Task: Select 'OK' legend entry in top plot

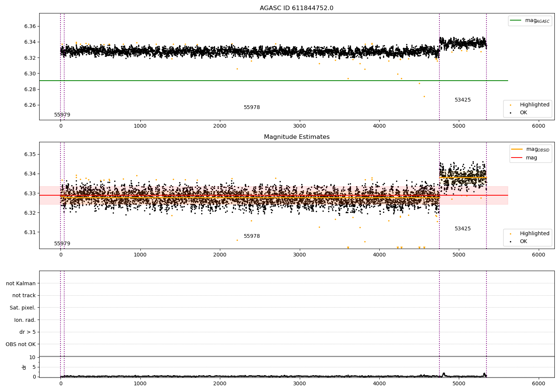Action: pyautogui.click(x=523, y=112)
